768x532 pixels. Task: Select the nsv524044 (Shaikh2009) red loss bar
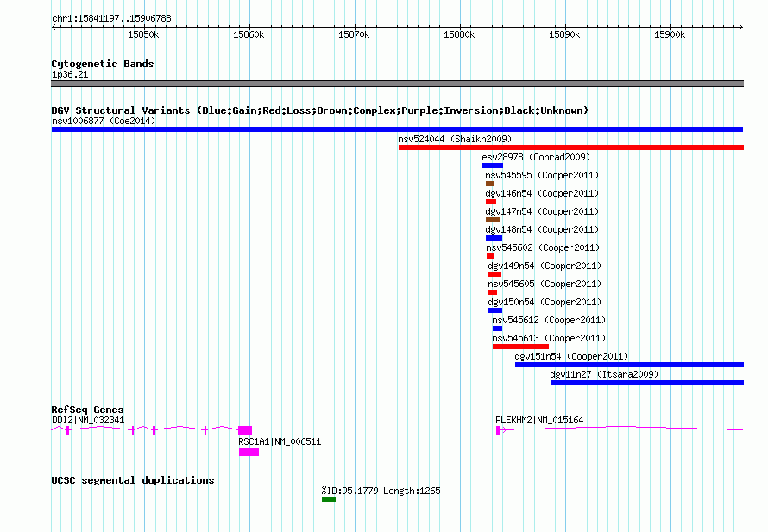coord(571,147)
